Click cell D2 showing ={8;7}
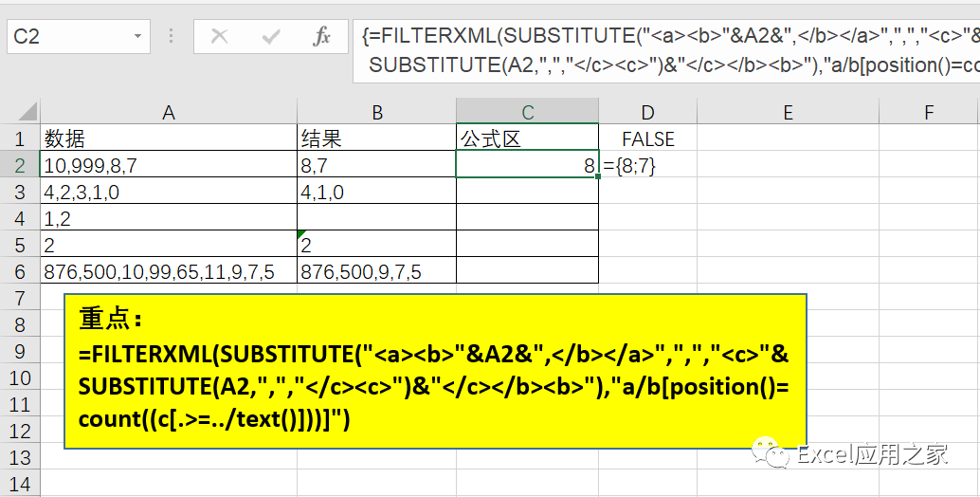This screenshot has height=497, width=980. 647,164
